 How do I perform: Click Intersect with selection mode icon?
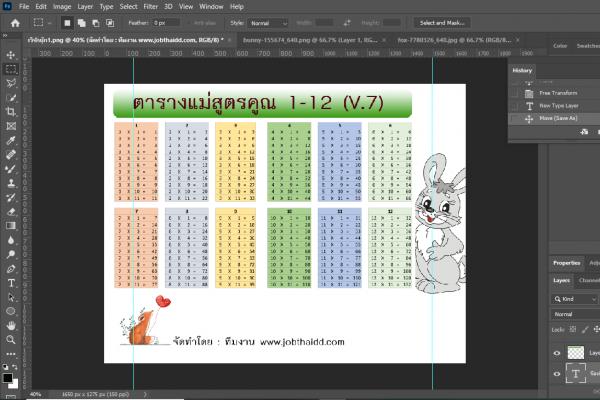[110, 23]
